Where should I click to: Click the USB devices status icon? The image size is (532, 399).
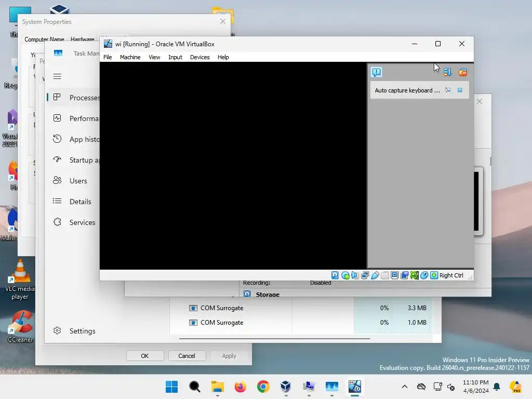375,275
